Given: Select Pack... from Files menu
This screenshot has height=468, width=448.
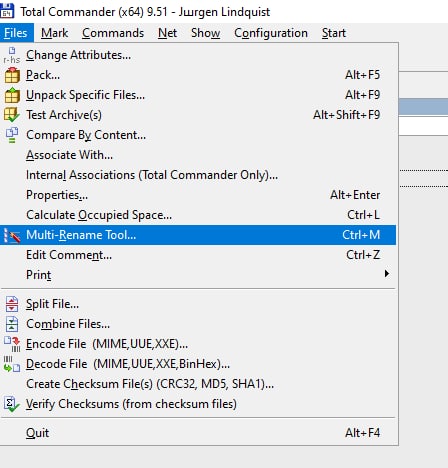Looking at the screenshot, I should coord(198,75).
